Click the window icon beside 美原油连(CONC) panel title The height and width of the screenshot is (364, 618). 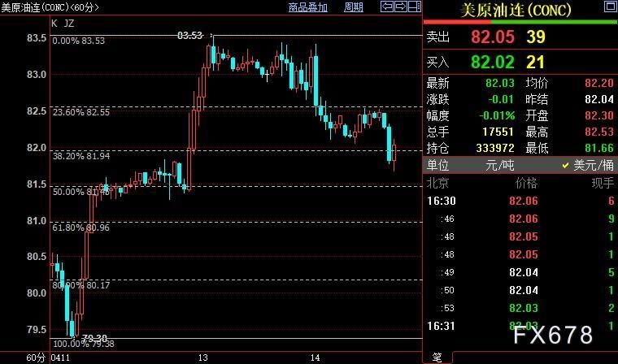[x=611, y=6]
